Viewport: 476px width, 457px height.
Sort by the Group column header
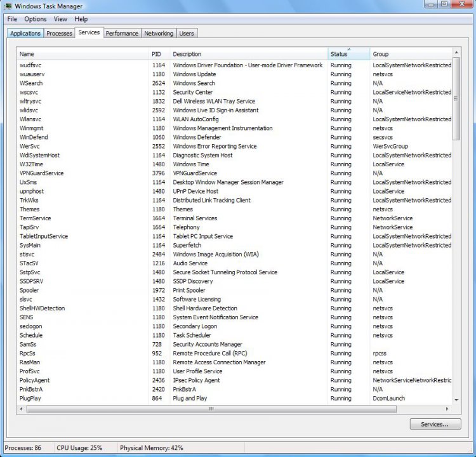click(411, 54)
